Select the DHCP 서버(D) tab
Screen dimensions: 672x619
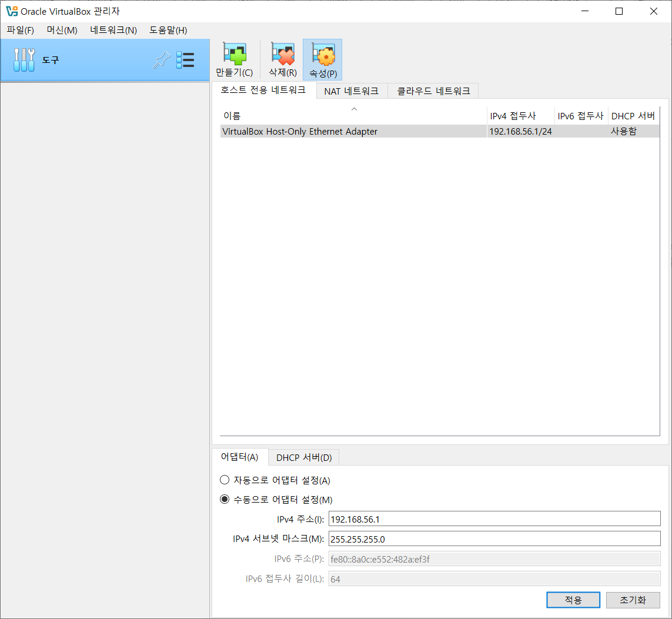point(304,457)
